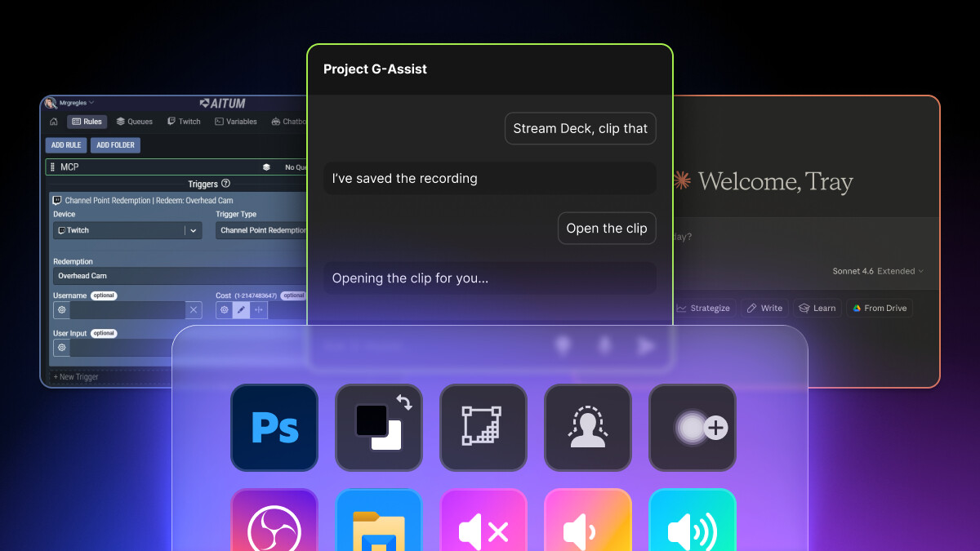Viewport: 980px width, 551px height.
Task: Tap the swap foreground/background colors key
Action: (379, 428)
